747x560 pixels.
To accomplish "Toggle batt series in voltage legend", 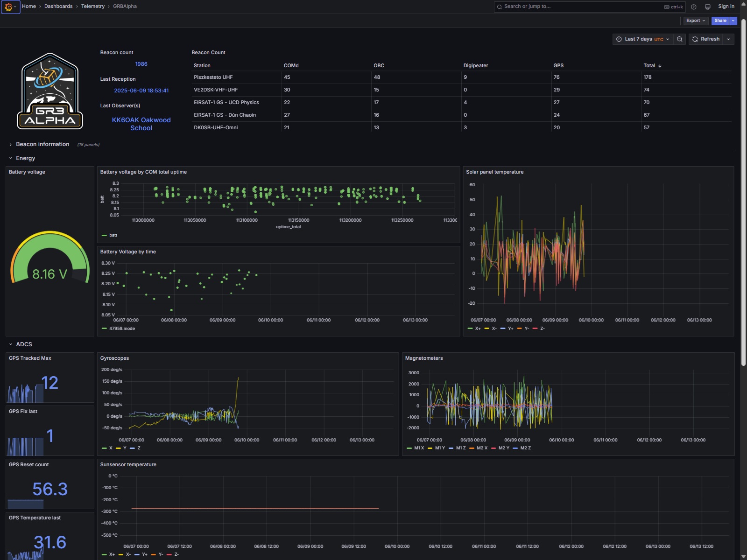I will pos(113,235).
